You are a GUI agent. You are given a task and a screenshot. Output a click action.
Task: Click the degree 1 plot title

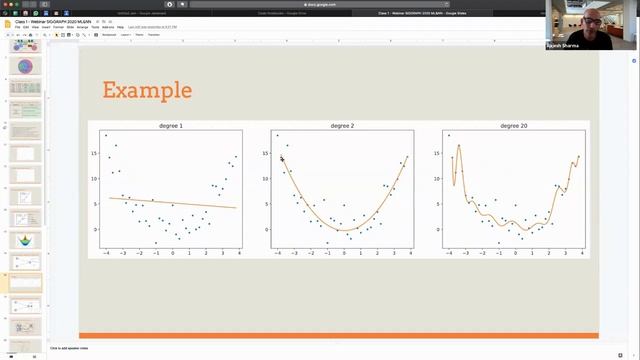click(171, 126)
